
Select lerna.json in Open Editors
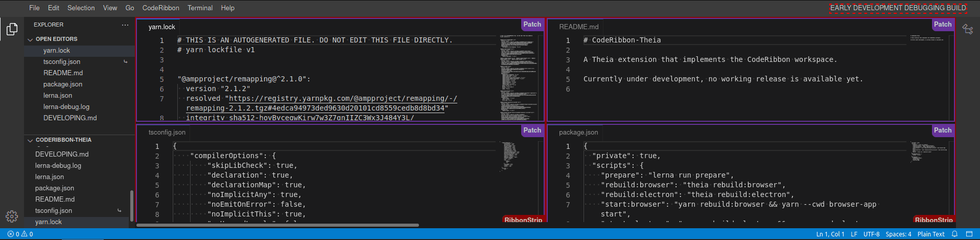(79, 96)
